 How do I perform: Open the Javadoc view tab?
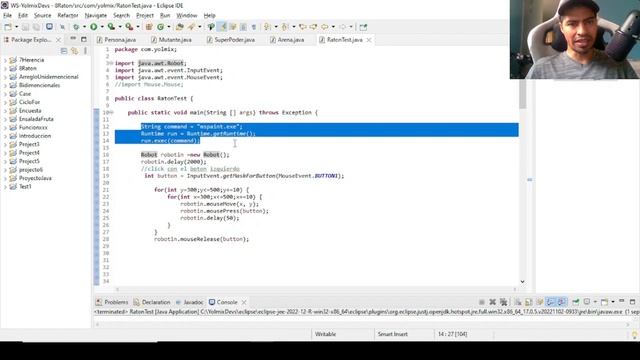pos(189,302)
